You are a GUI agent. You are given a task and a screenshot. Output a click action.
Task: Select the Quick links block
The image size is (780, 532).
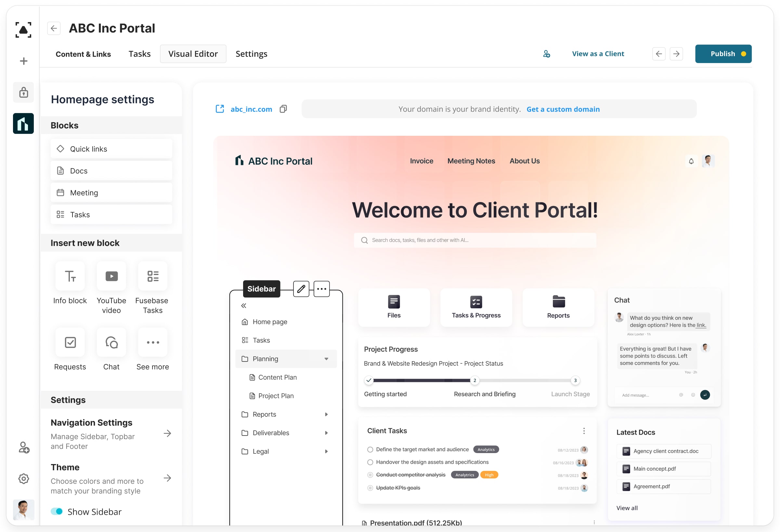111,149
